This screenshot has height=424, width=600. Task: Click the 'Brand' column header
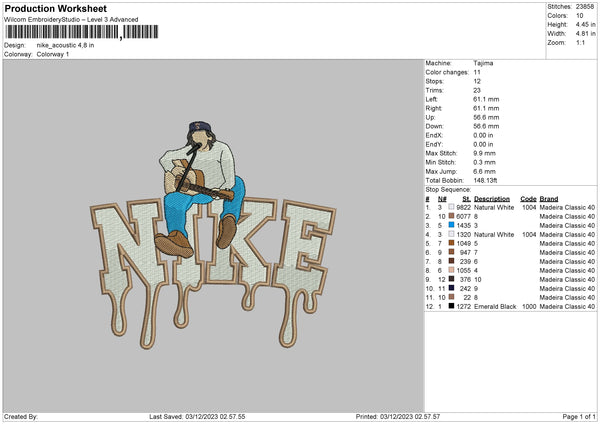click(x=549, y=199)
